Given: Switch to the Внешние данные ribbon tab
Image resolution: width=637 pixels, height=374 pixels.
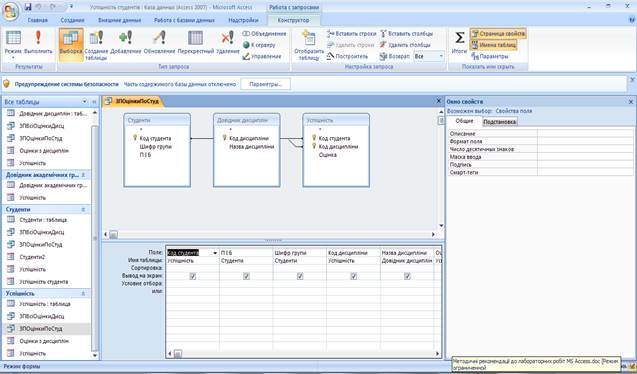Looking at the screenshot, I should (x=119, y=20).
